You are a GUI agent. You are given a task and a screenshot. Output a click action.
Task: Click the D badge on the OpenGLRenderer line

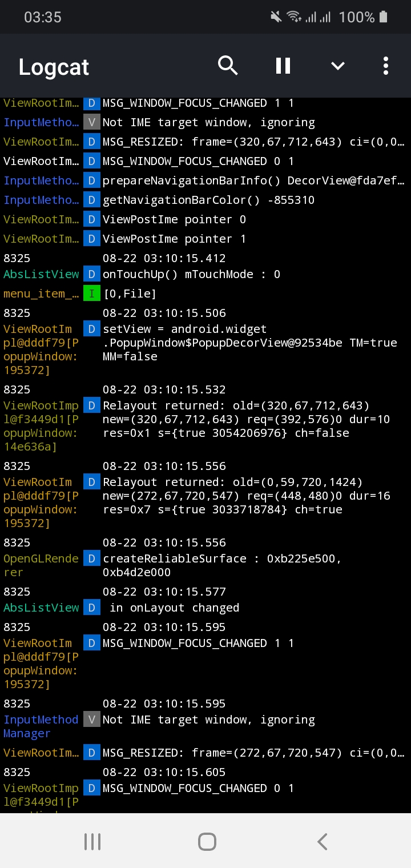click(x=91, y=558)
